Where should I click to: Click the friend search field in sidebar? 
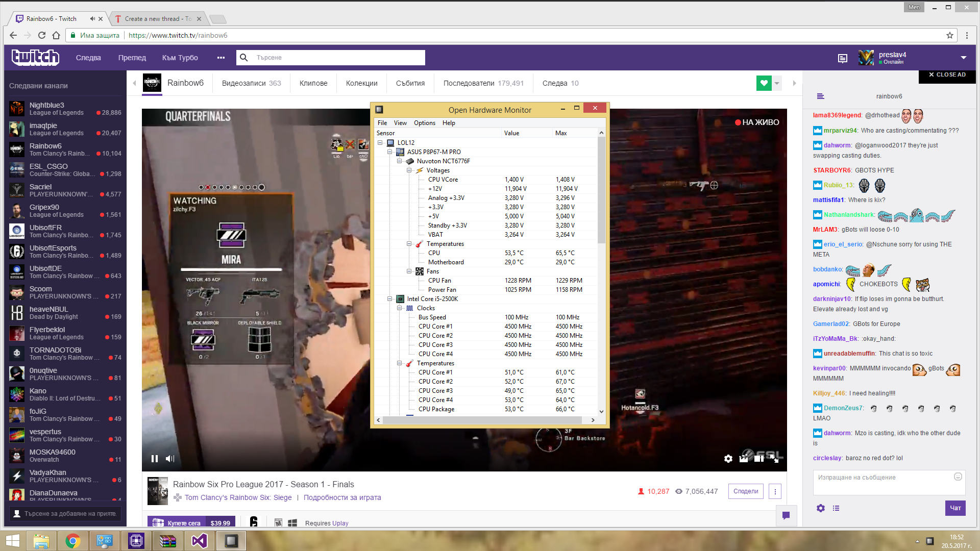[x=65, y=514]
